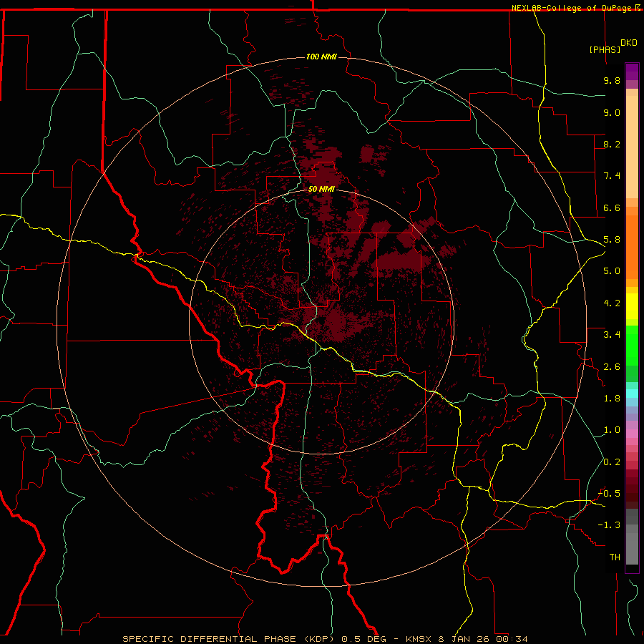Click the 8.2 scale value
644x644 pixels.
(x=612, y=144)
